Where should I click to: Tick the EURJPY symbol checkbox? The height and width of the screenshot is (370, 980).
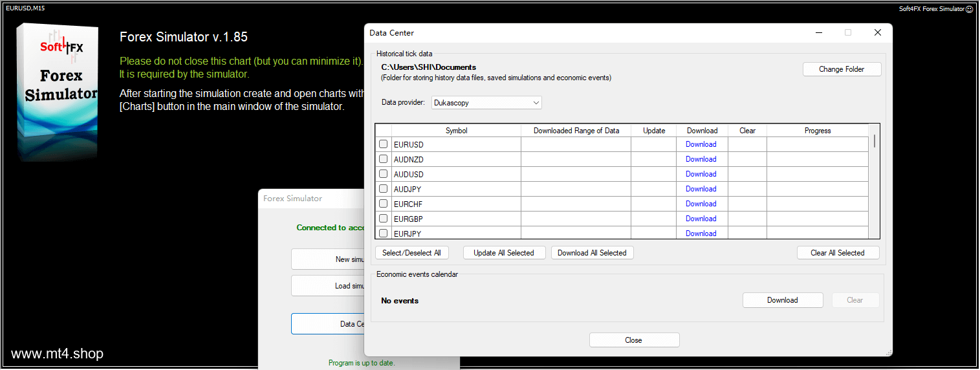(383, 234)
